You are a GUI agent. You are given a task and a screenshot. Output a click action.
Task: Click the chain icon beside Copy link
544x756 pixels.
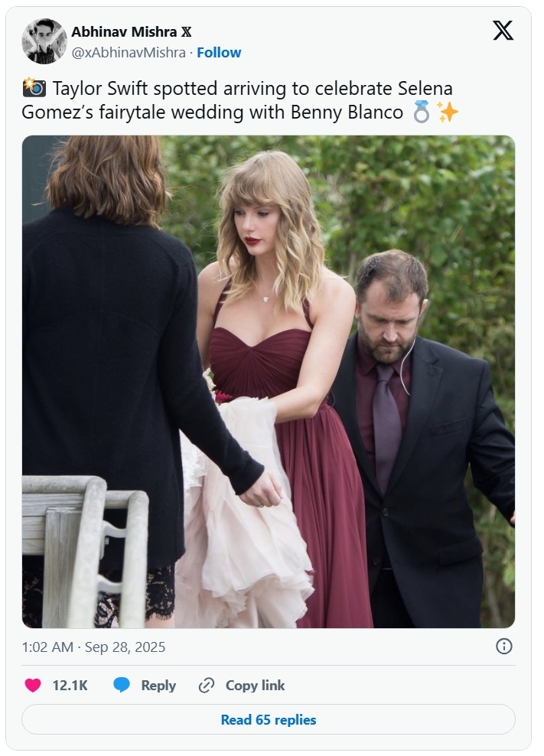(206, 686)
